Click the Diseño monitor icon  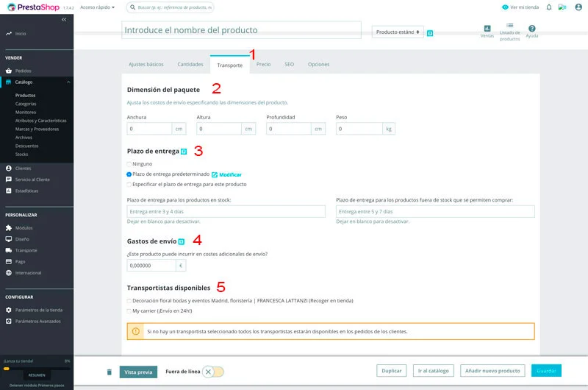click(9, 239)
